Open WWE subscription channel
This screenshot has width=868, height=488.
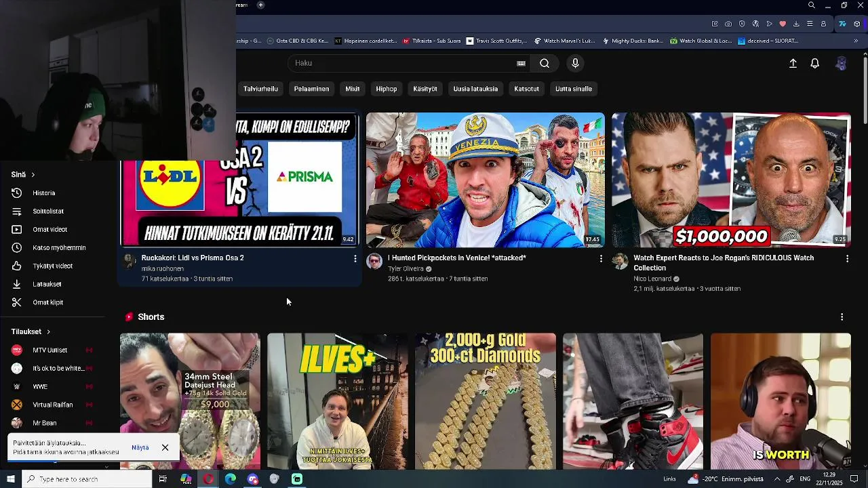tap(52, 387)
